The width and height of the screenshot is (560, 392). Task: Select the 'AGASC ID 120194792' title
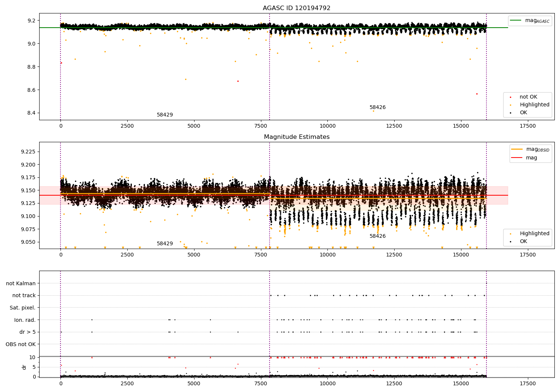point(296,8)
